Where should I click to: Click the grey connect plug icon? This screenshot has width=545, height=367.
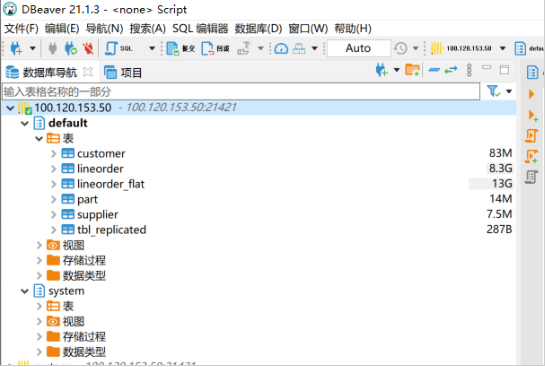point(52,48)
